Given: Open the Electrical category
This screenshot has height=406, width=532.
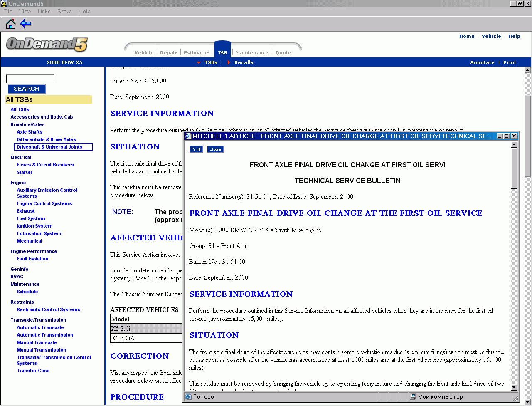Looking at the screenshot, I should 21,157.
